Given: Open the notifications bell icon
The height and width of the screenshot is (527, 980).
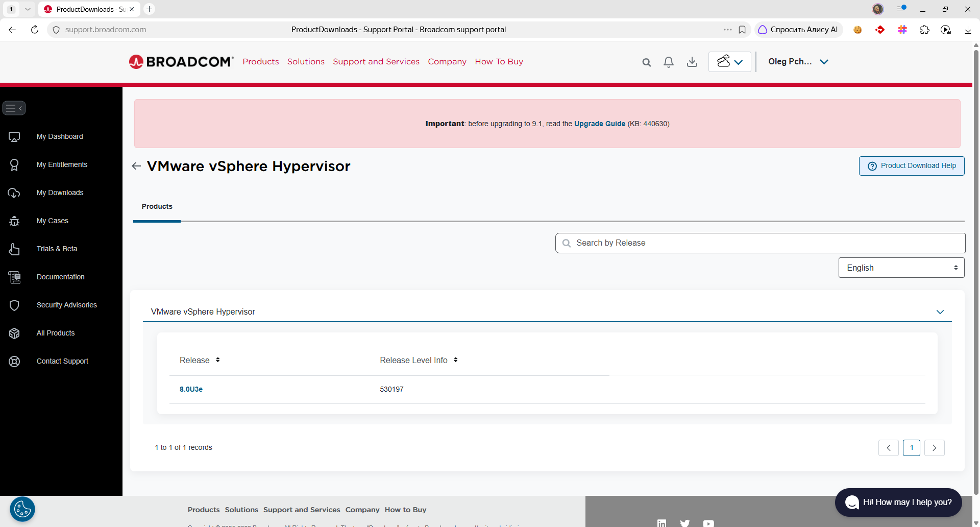Looking at the screenshot, I should [x=669, y=62].
